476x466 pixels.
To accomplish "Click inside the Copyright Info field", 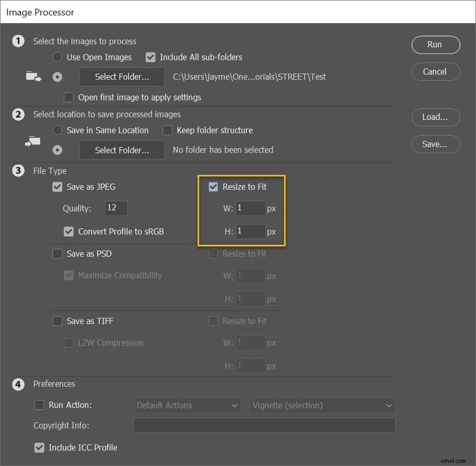I will click(264, 425).
